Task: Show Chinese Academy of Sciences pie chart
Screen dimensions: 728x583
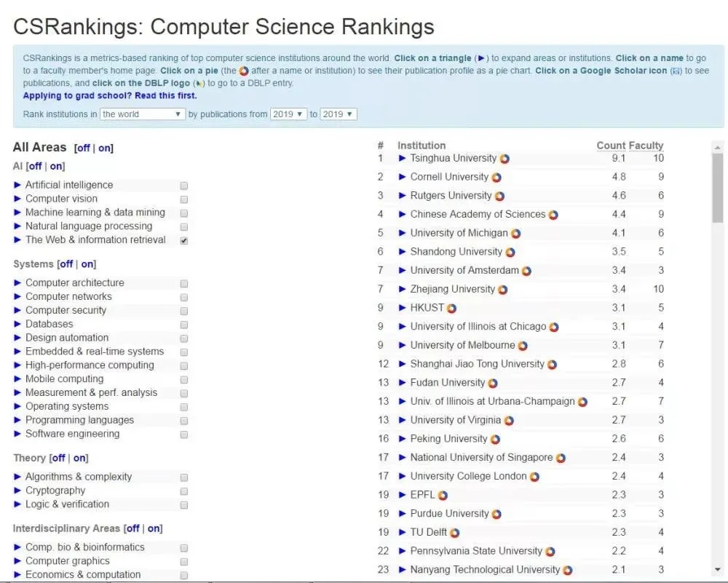Action: point(553,215)
